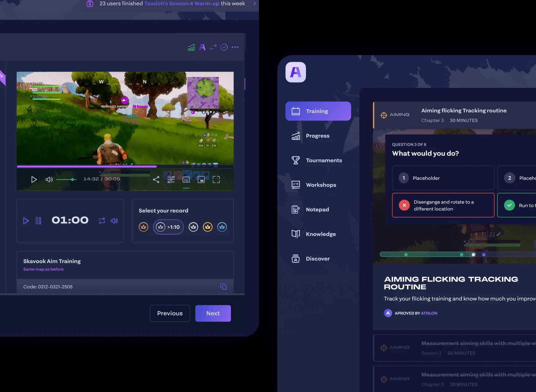Mute the video using speaker icon
Screen dimensions: 536x392
click(49, 179)
